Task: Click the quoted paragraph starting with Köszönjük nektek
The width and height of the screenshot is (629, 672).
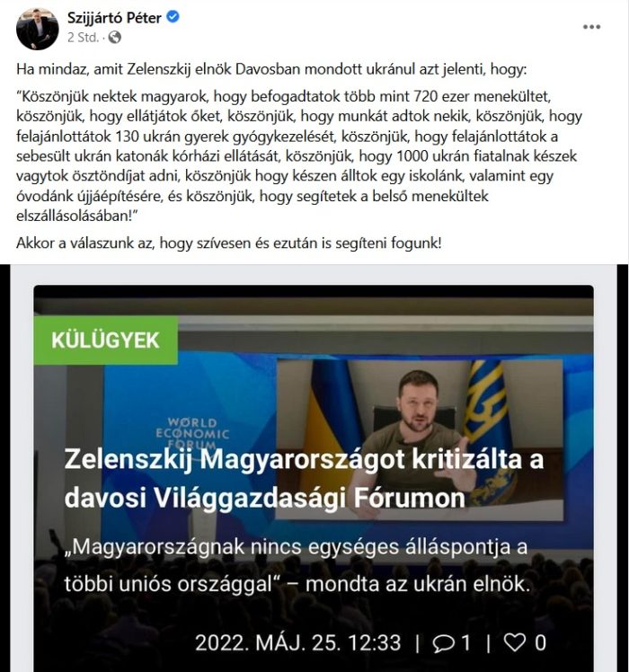Action: (x=299, y=156)
